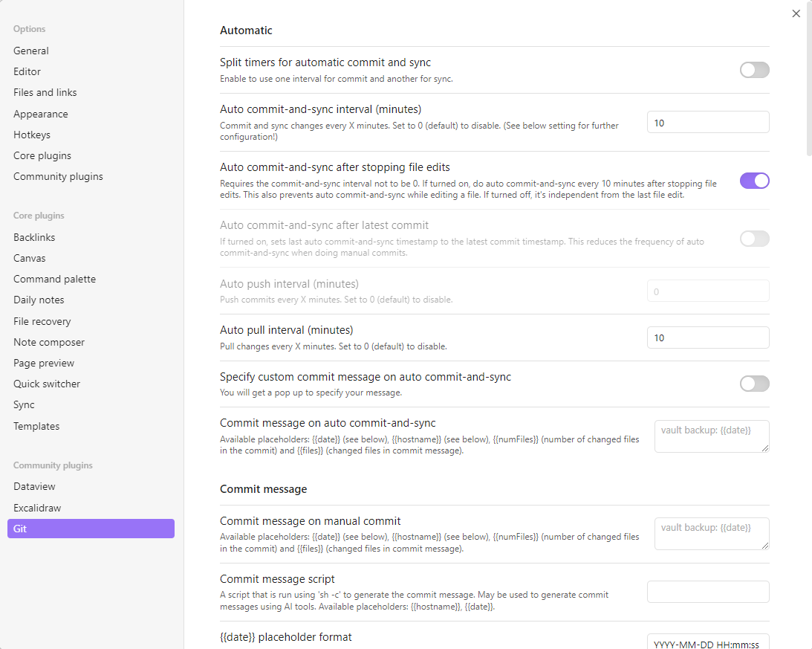The width and height of the screenshot is (812, 649).
Task: Select Dataview plugin settings
Action: [x=34, y=486]
